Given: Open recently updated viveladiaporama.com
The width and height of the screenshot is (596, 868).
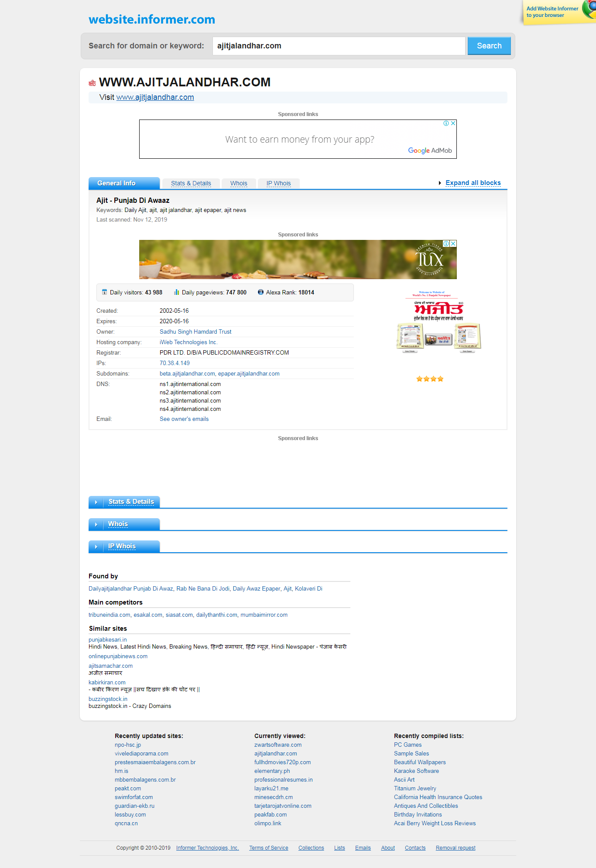Looking at the screenshot, I should pyautogui.click(x=141, y=754).
